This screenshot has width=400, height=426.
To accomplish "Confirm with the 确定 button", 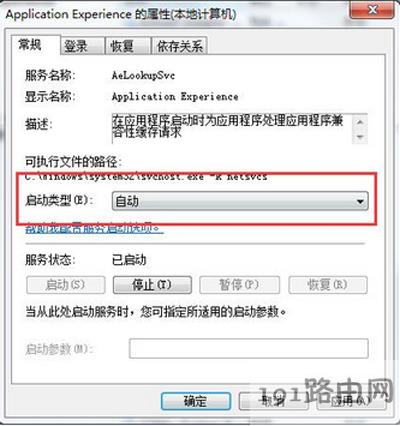I will click(196, 401).
